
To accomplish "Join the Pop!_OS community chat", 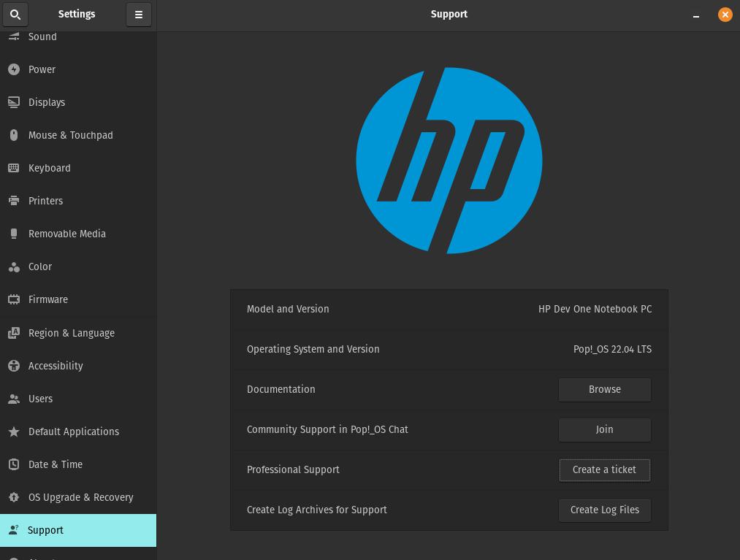I will (x=605, y=430).
